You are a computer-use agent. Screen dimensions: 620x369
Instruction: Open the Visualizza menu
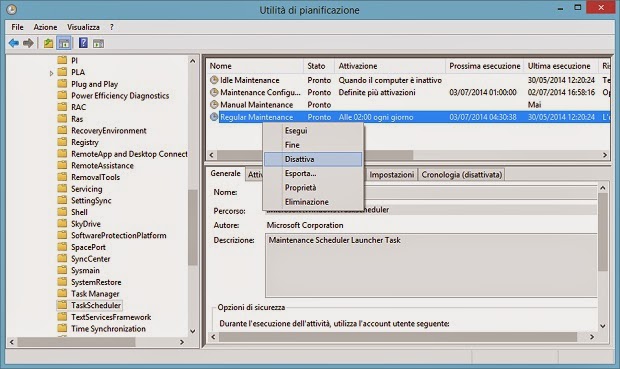pos(83,27)
